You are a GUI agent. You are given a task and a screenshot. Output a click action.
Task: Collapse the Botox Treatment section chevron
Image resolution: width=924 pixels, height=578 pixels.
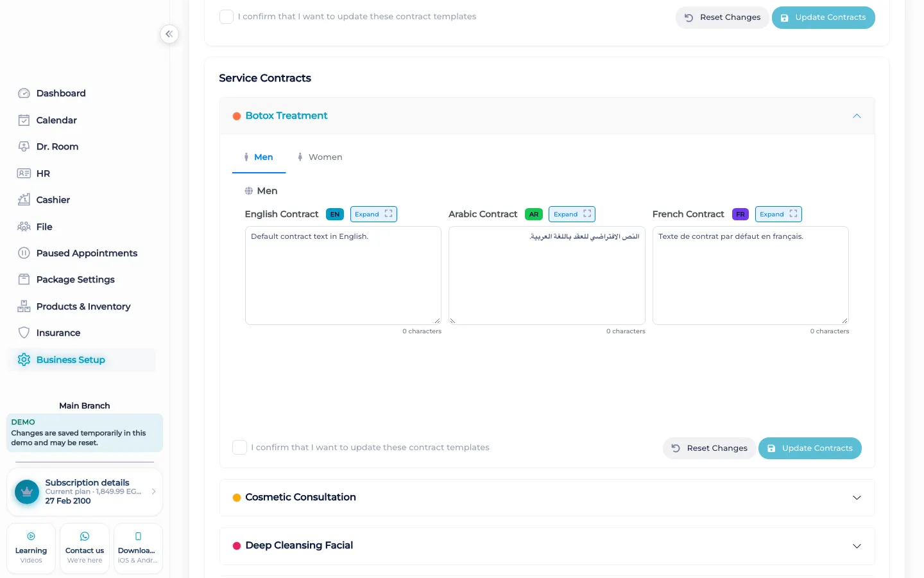857,116
